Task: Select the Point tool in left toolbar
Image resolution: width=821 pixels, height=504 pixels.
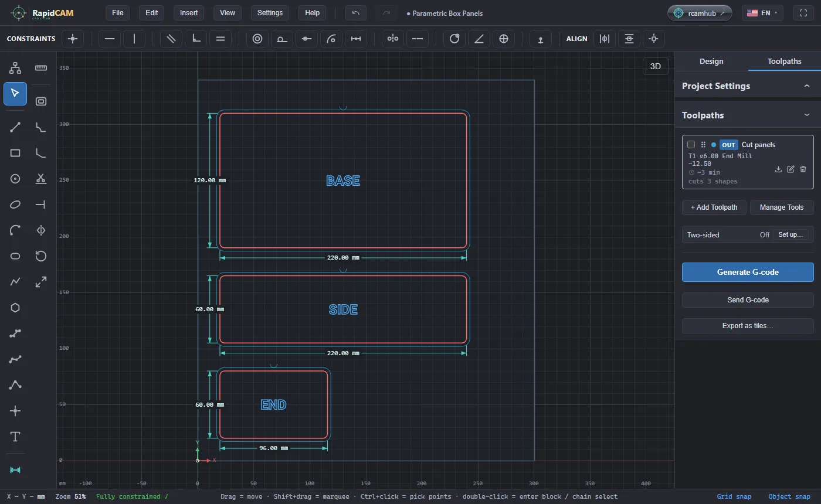Action: [15, 411]
